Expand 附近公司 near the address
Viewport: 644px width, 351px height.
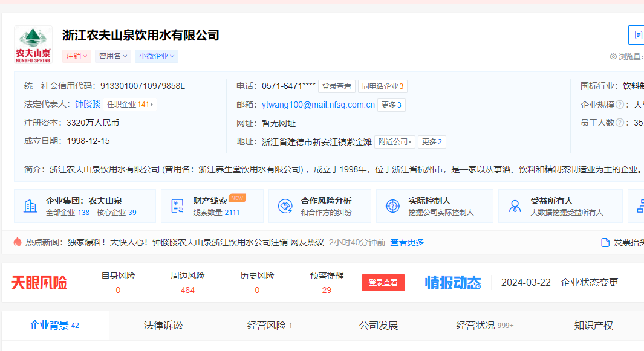coord(395,142)
